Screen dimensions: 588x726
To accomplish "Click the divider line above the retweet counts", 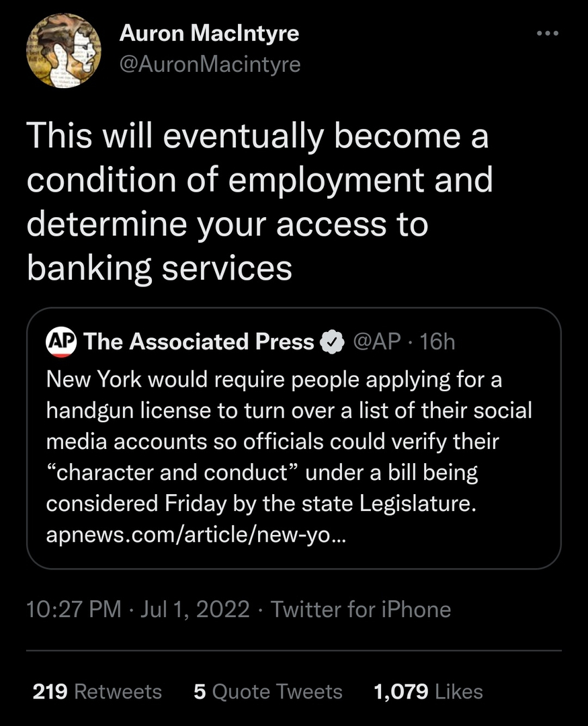I will coord(293,651).
